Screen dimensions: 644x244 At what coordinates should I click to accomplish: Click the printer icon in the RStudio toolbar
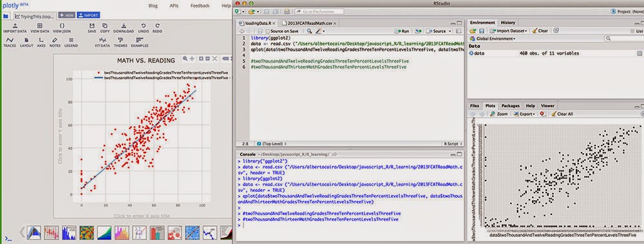tap(287, 12)
